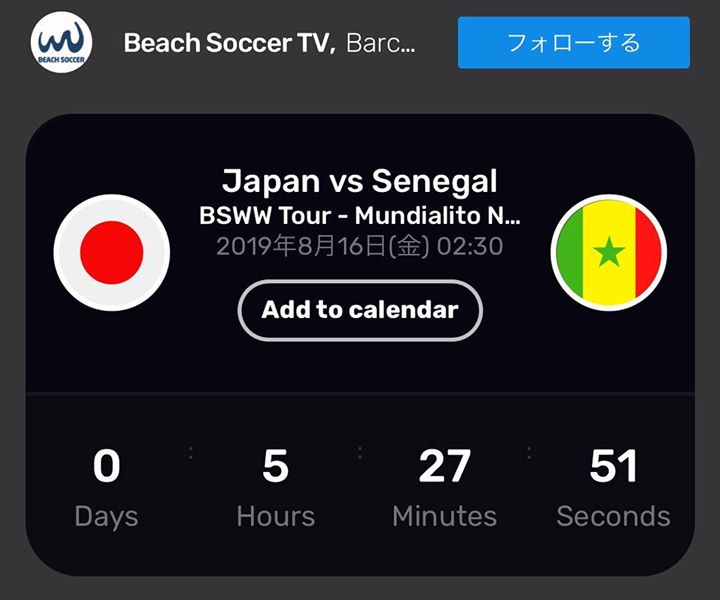The width and height of the screenshot is (720, 600).
Task: Click the Days label under the countdown
Action: click(107, 517)
